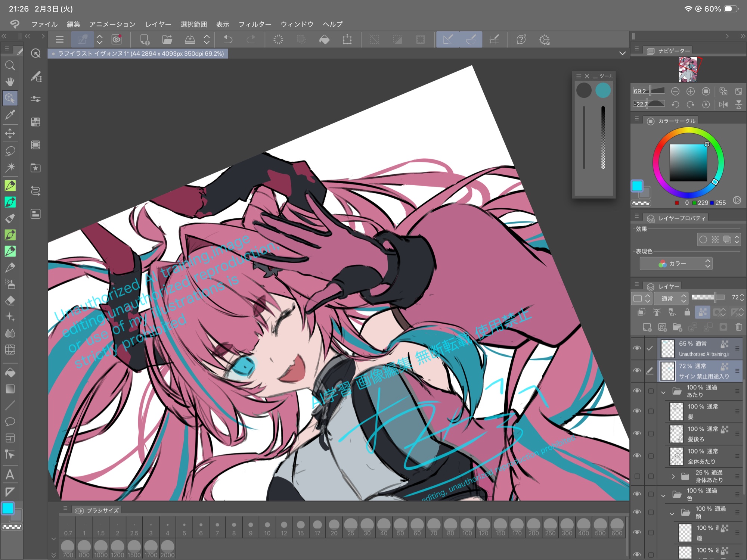Open the フィルター menu
Viewport: 747px width, 560px height.
(x=255, y=24)
